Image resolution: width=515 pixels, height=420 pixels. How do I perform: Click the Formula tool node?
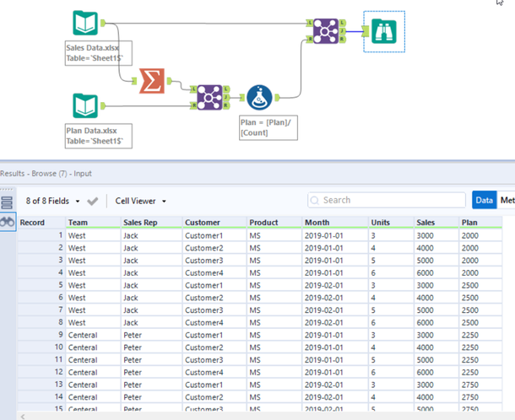257,98
